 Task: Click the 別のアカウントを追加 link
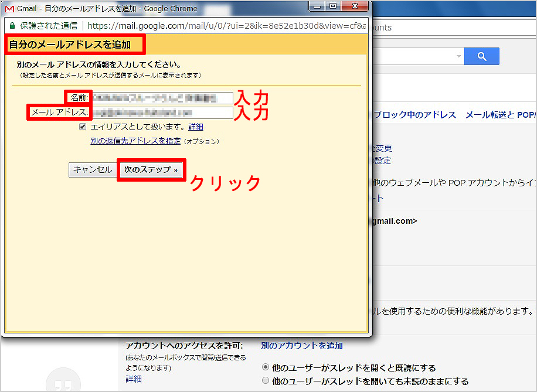coord(301,346)
